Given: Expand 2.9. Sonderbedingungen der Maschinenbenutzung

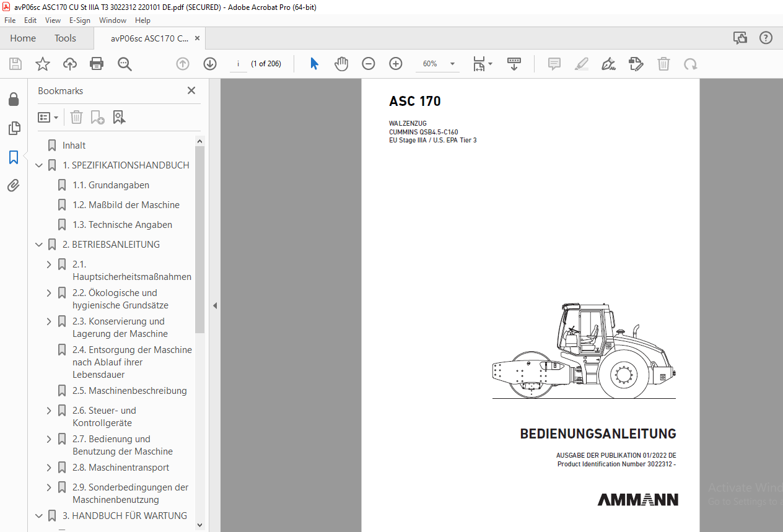Looking at the screenshot, I should point(49,487).
